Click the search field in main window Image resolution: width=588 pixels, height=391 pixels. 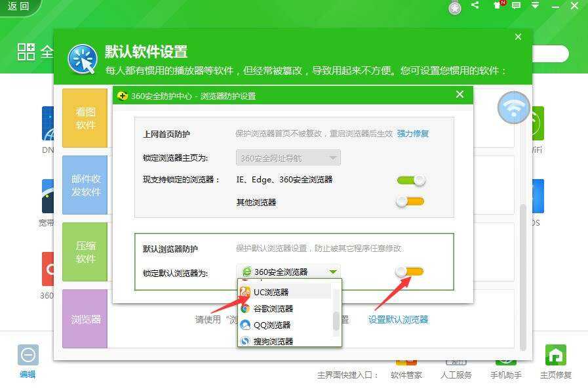(x=551, y=54)
